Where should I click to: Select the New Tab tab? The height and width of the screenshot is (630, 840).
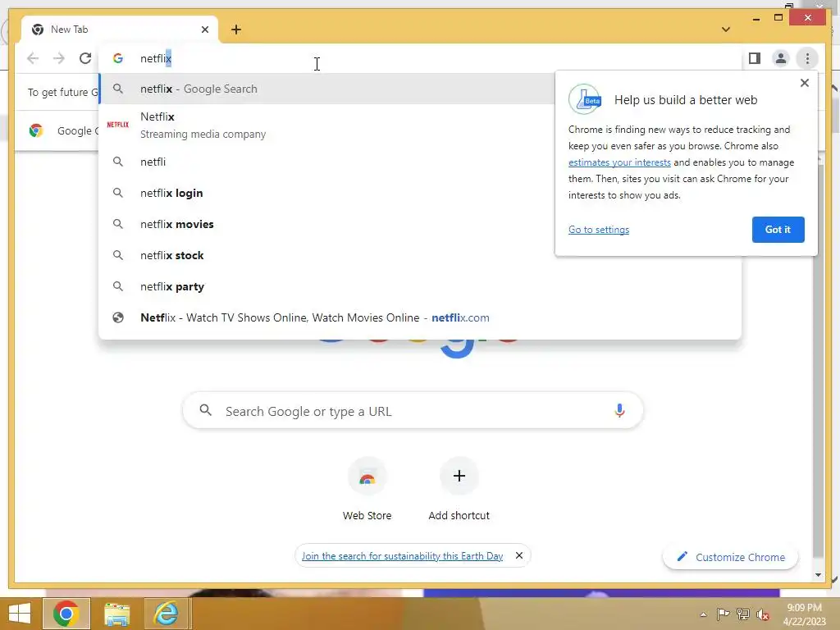coord(119,30)
